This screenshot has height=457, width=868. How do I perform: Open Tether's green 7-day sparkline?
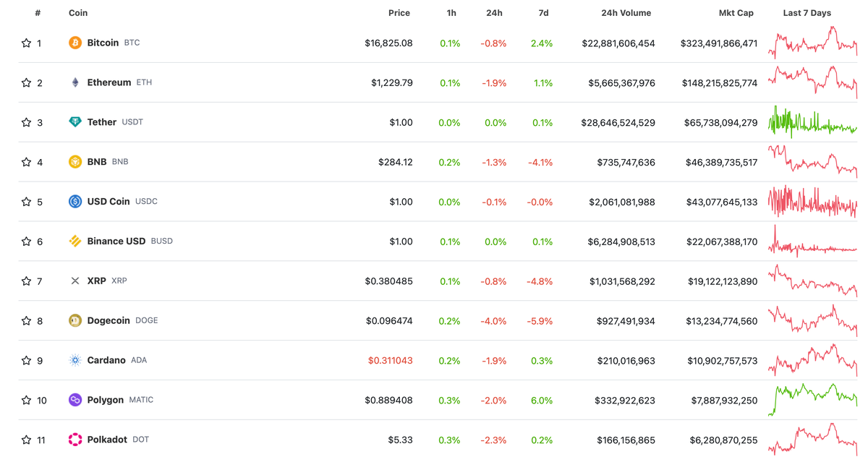(x=813, y=122)
